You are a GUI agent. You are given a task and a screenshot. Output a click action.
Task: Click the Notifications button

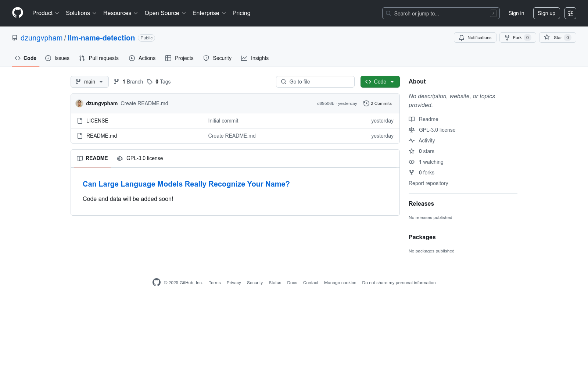pos(475,38)
